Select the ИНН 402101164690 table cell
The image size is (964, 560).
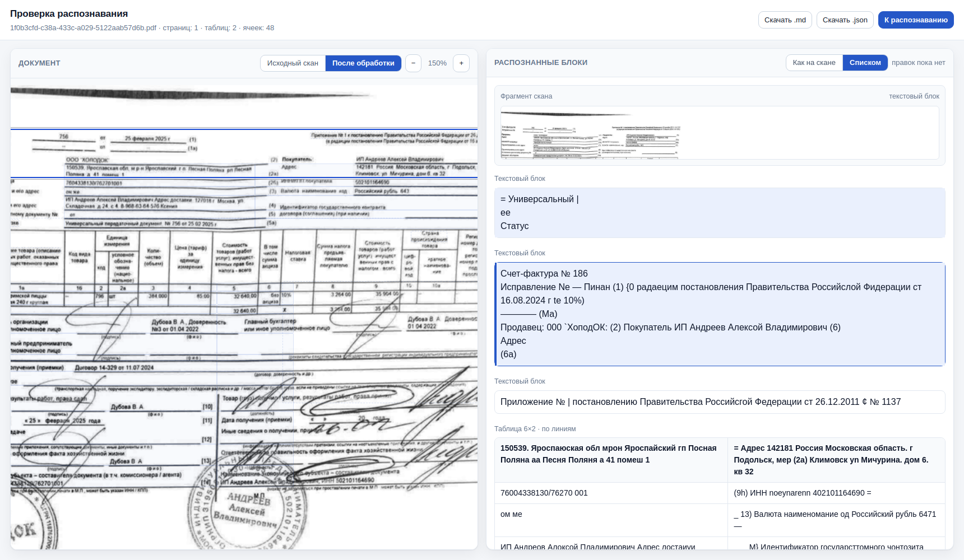click(836, 493)
